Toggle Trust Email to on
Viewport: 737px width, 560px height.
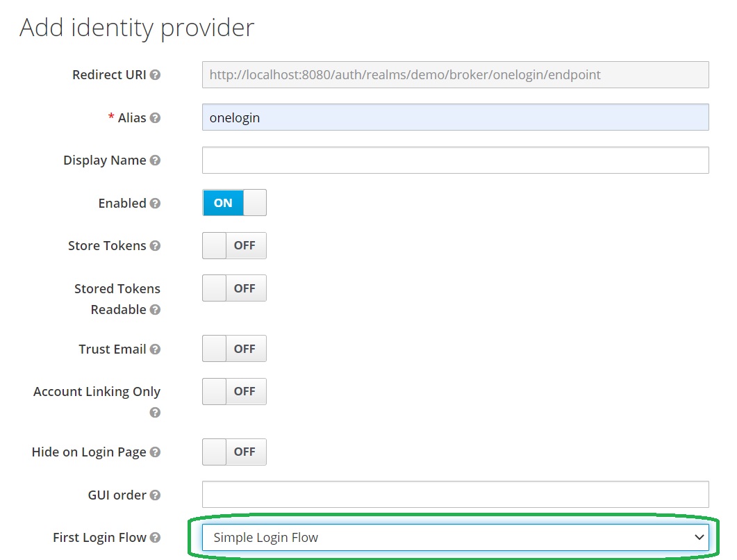pyautogui.click(x=234, y=349)
